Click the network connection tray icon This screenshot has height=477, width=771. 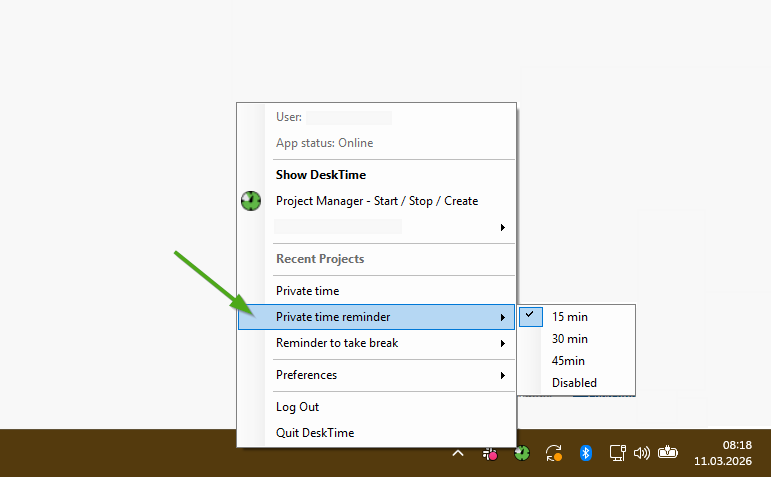click(x=617, y=453)
